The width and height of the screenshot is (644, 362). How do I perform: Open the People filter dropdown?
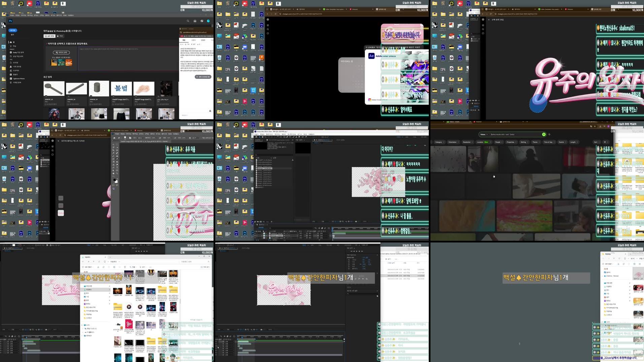pyautogui.click(x=499, y=142)
